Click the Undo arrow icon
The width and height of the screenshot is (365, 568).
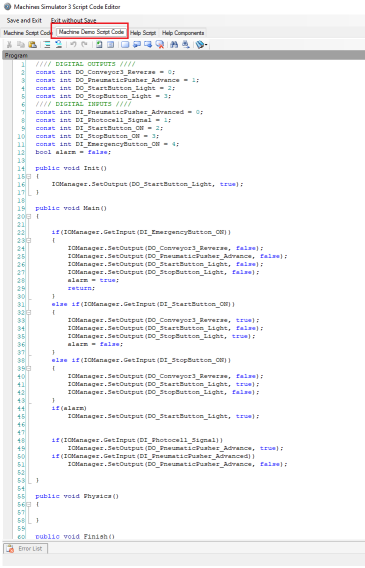tap(74, 45)
